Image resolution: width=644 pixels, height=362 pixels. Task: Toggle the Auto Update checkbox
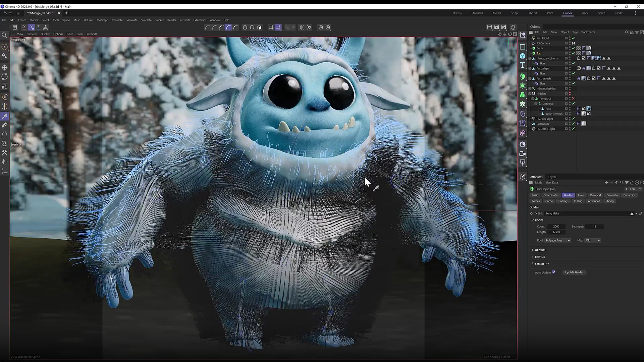tap(554, 272)
